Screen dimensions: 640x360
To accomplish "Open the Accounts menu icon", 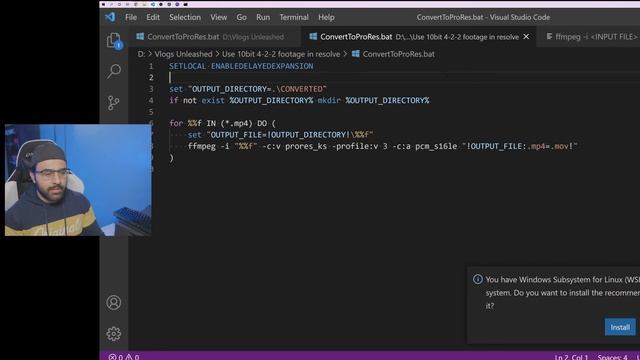I will pyautogui.click(x=114, y=302).
